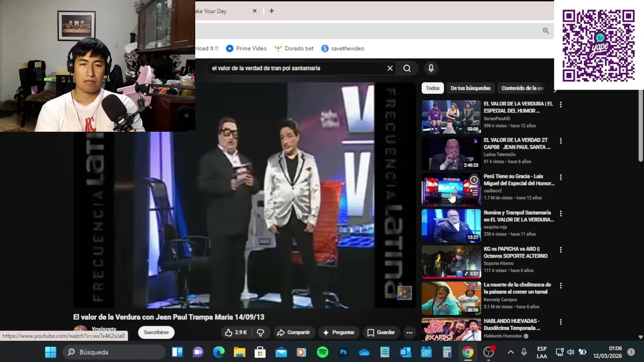Open options for 'KG vs PAPICHA vs ARO' video

click(x=560, y=249)
